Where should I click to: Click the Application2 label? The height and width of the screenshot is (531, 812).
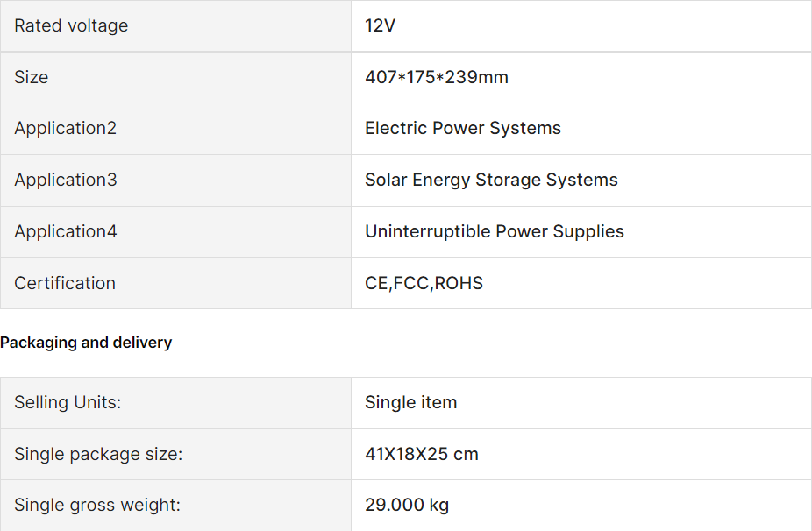[x=65, y=128]
